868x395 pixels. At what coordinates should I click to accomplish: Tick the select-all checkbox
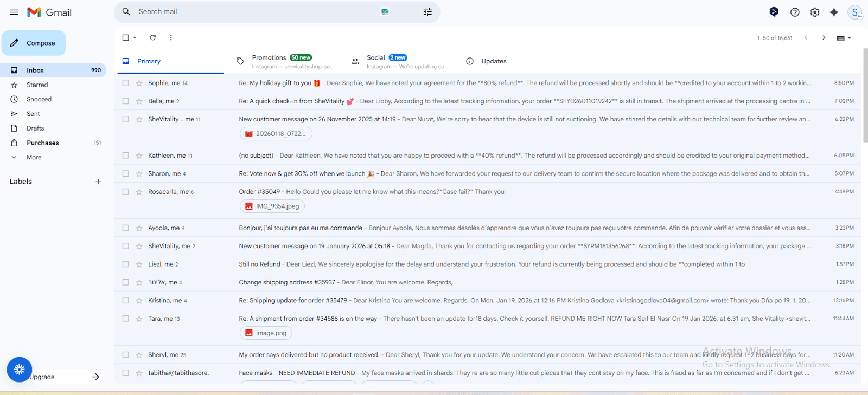125,37
